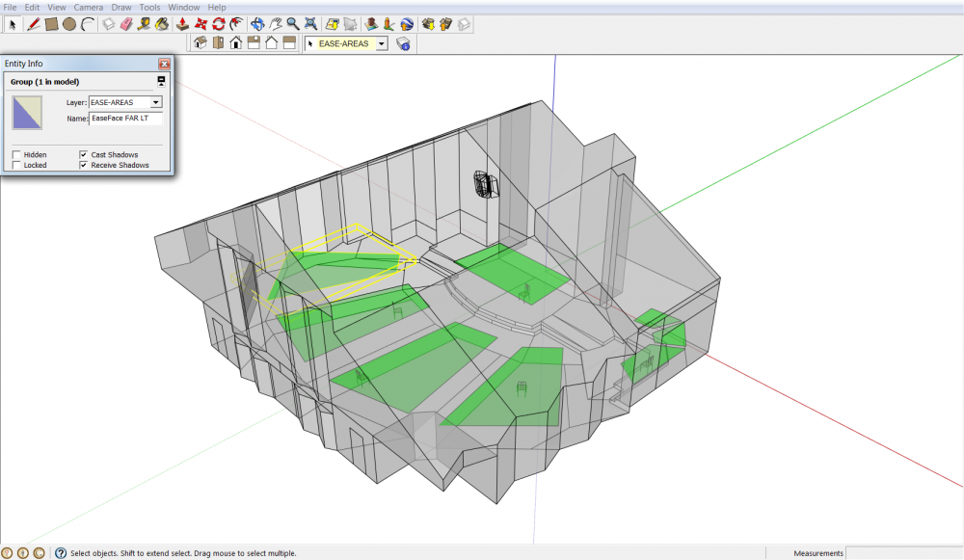The height and width of the screenshot is (560, 964).
Task: Open toolbar EASE-AREAS layer dropdown
Action: point(382,43)
